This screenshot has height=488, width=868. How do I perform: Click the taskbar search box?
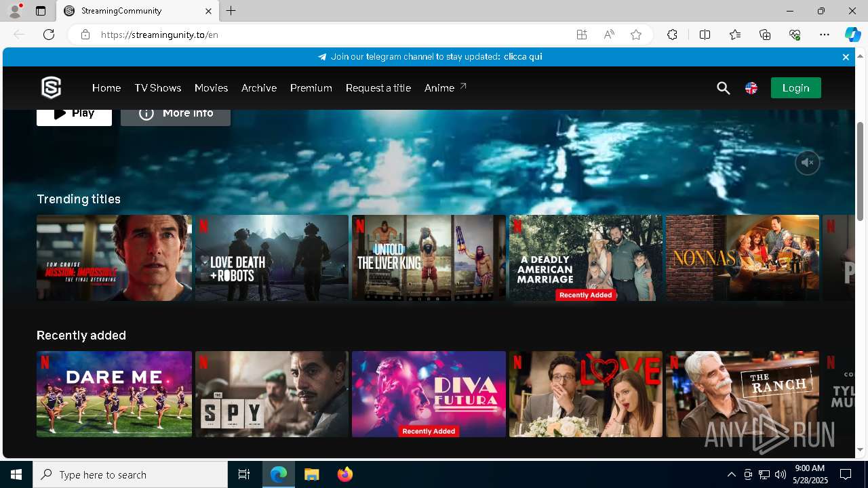tap(130, 474)
